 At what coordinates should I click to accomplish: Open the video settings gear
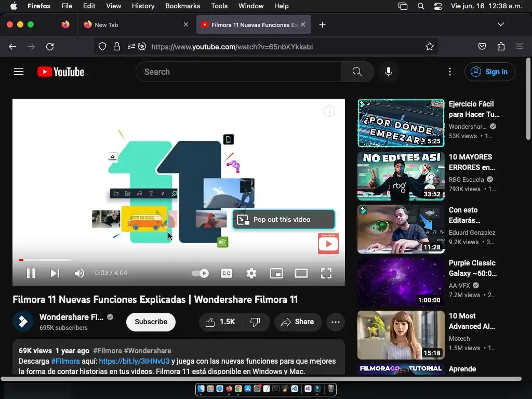[251, 273]
